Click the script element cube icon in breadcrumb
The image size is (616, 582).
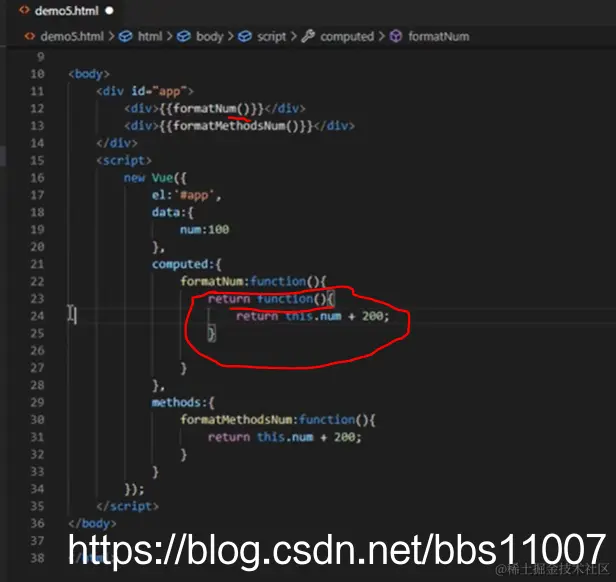click(245, 37)
